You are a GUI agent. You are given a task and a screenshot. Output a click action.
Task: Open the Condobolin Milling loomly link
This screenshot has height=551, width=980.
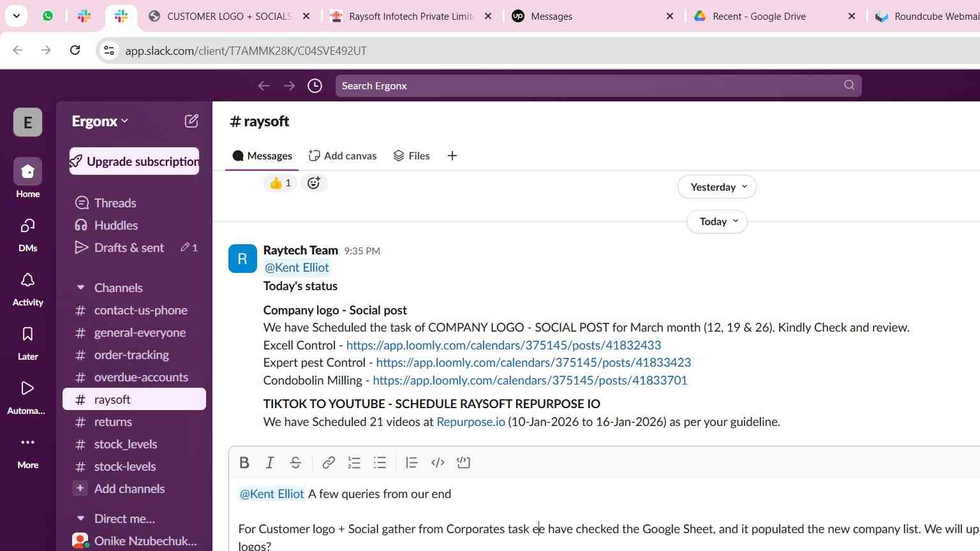point(530,380)
